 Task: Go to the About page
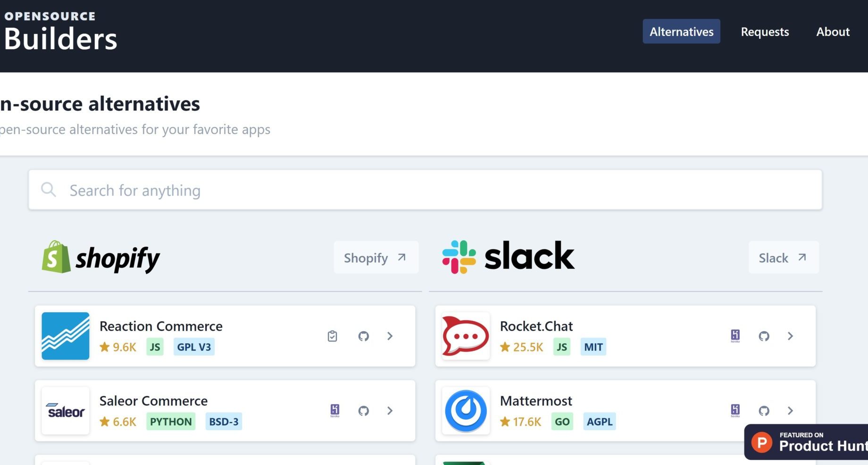click(x=833, y=32)
